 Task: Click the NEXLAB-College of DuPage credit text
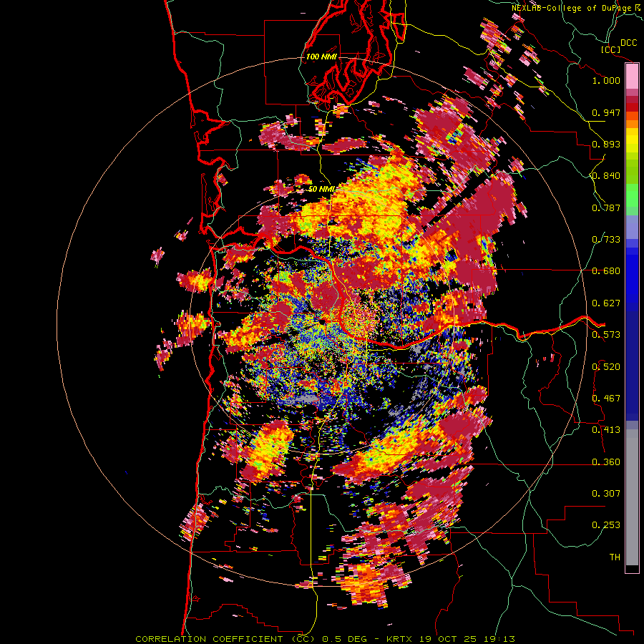click(x=575, y=8)
